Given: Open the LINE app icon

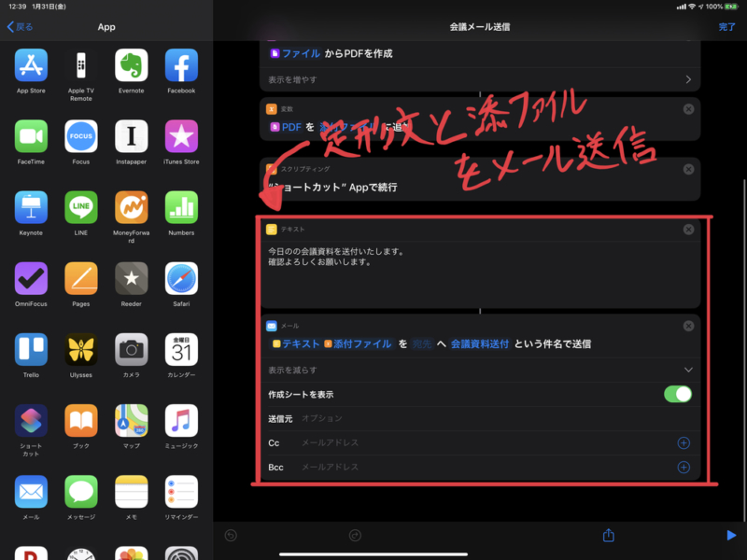Looking at the screenshot, I should tap(81, 207).
